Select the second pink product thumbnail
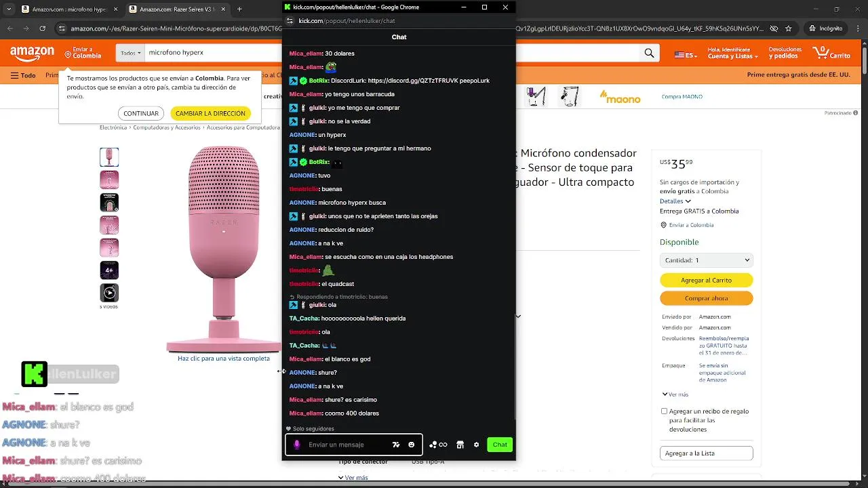The image size is (868, 488). (109, 180)
